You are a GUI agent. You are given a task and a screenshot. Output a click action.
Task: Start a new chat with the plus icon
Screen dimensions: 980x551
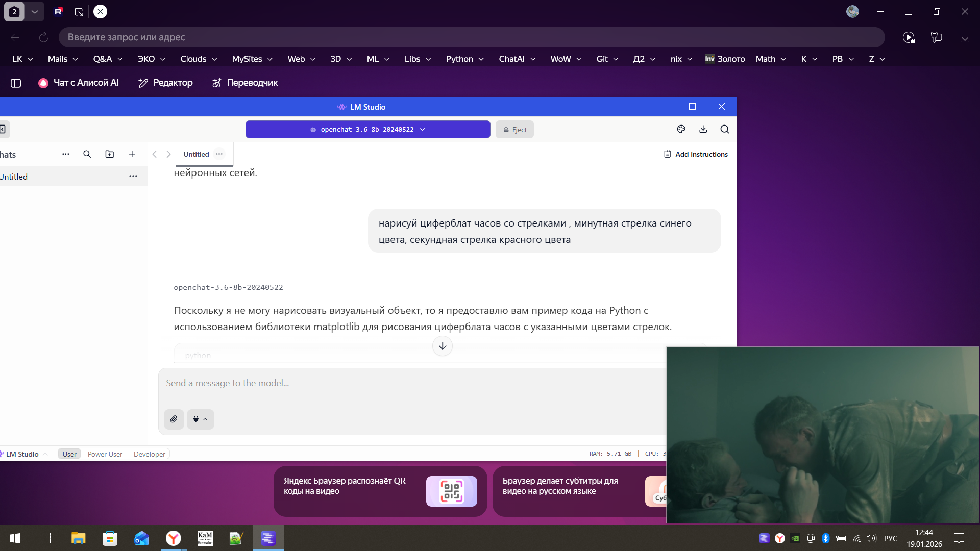click(132, 154)
